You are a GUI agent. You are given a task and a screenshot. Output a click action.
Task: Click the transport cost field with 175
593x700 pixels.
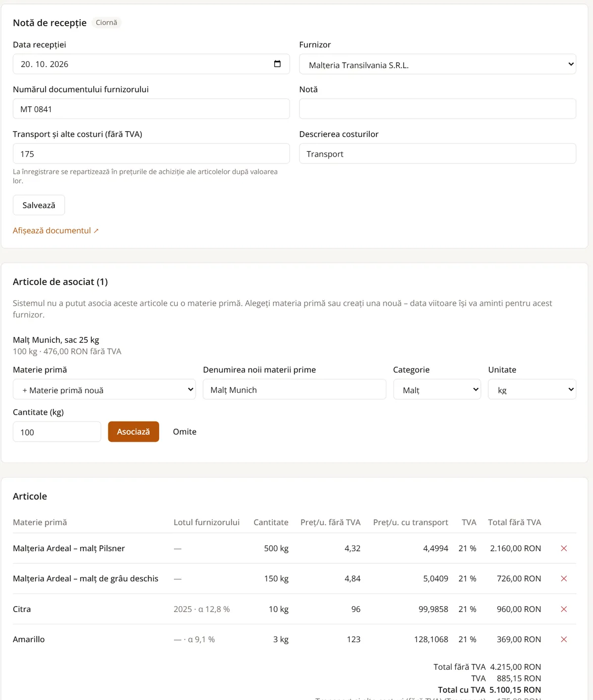point(151,154)
